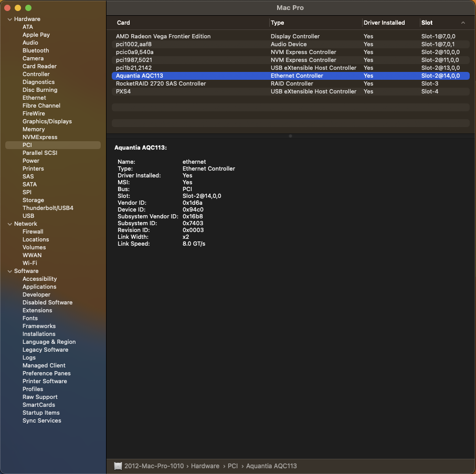Click the pane divider handle dot
This screenshot has height=474, width=476.
coord(290,136)
